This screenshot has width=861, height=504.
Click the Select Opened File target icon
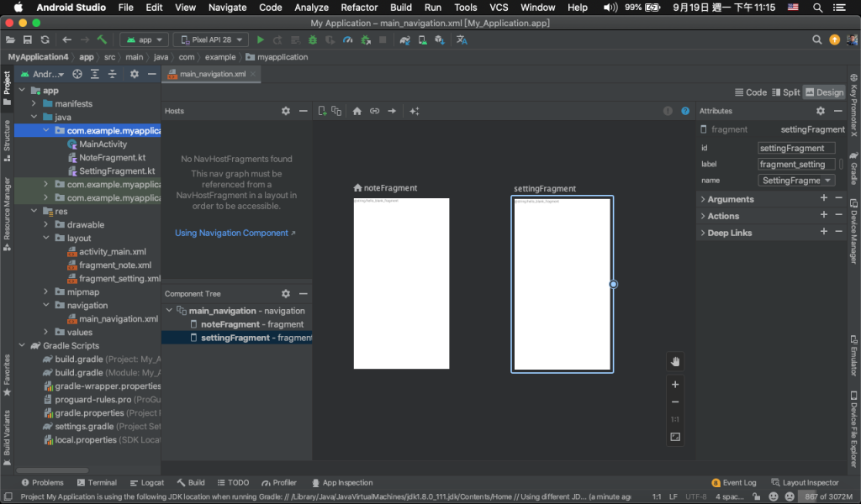pos(77,74)
